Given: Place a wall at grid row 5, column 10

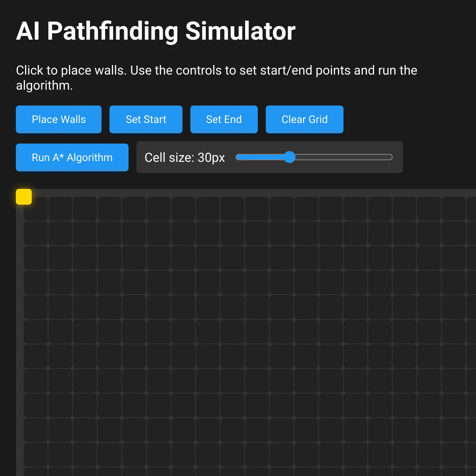Looking at the screenshot, I should tap(257, 307).
